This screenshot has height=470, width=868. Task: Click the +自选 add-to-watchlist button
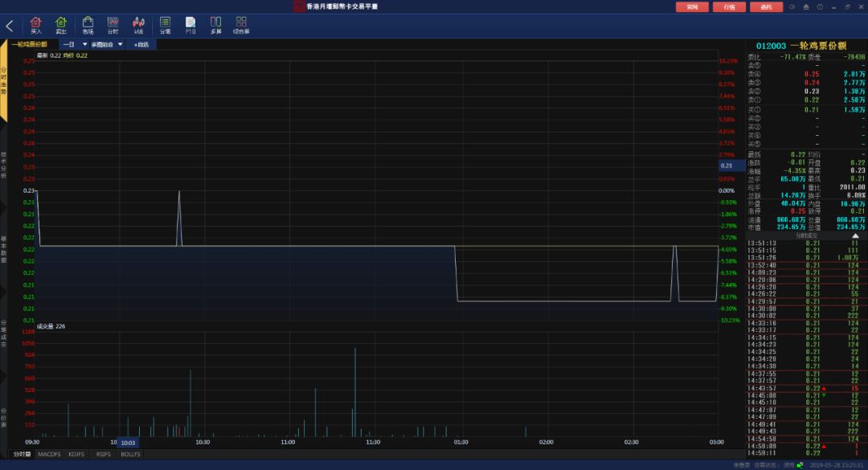tap(141, 44)
